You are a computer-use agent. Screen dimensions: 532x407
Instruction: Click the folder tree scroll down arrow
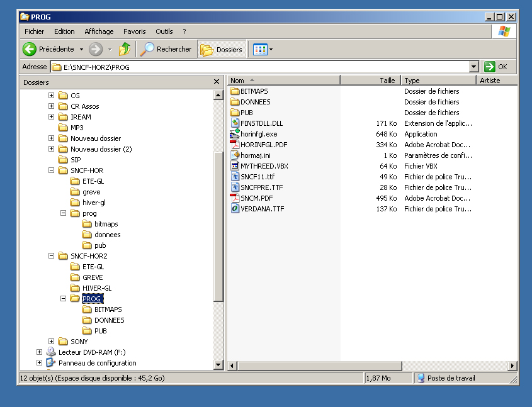point(218,365)
